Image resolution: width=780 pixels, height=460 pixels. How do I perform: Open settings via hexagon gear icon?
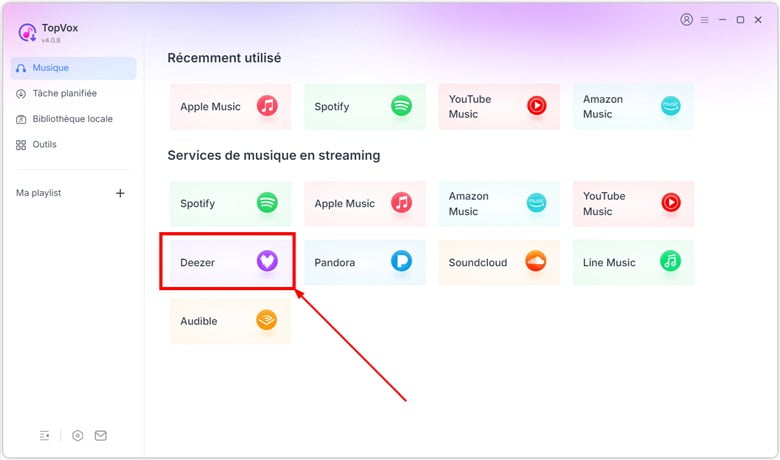[78, 436]
